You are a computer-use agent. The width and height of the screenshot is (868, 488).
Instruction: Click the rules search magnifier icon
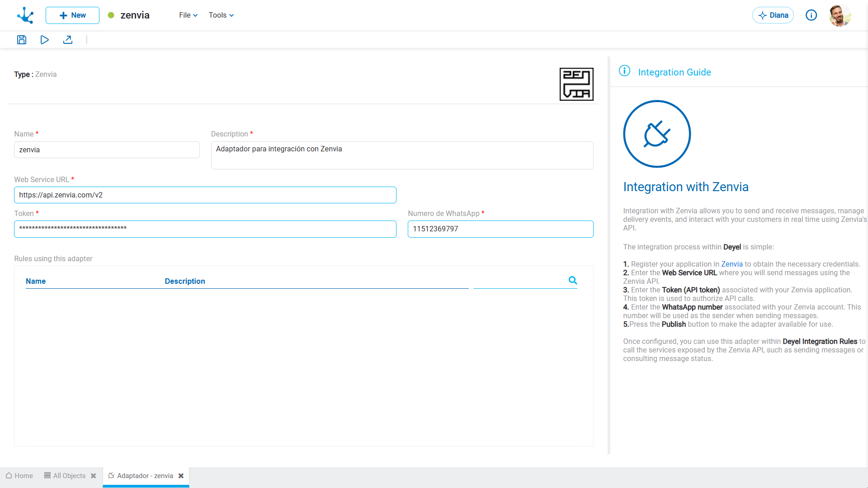pyautogui.click(x=573, y=281)
